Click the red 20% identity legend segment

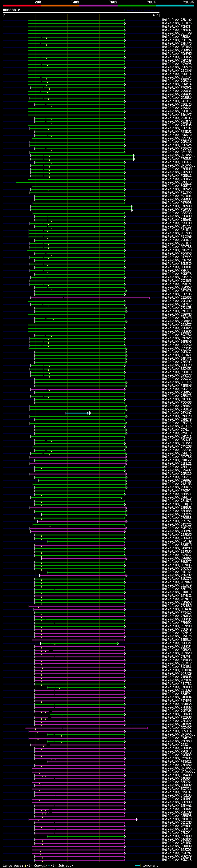pyautogui.click(x=22, y=6)
